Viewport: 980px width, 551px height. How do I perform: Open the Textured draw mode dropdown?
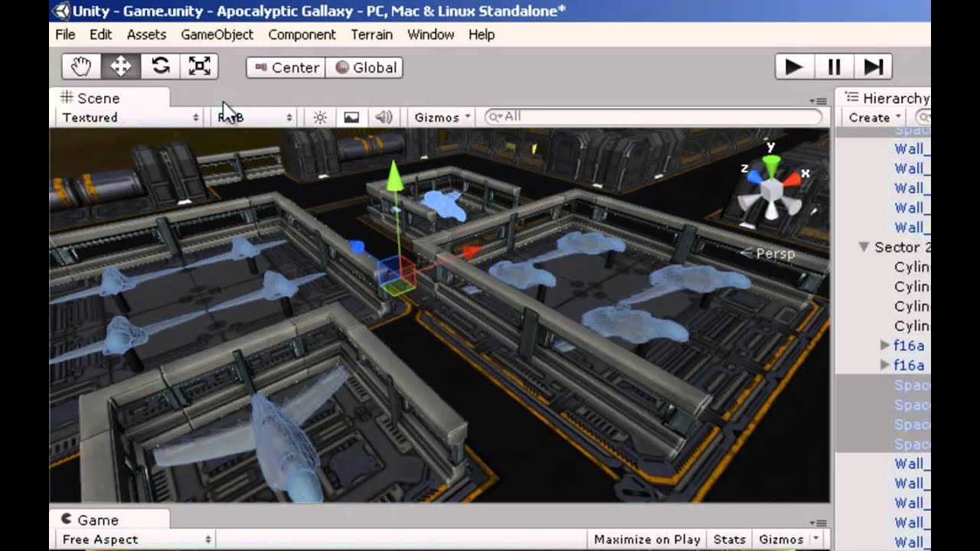(x=130, y=117)
